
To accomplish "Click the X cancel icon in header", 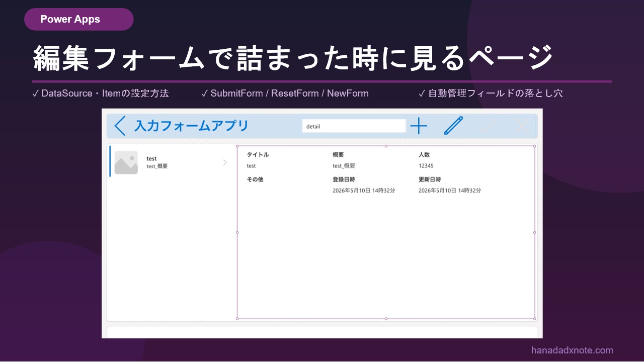I will pyautogui.click(x=523, y=126).
